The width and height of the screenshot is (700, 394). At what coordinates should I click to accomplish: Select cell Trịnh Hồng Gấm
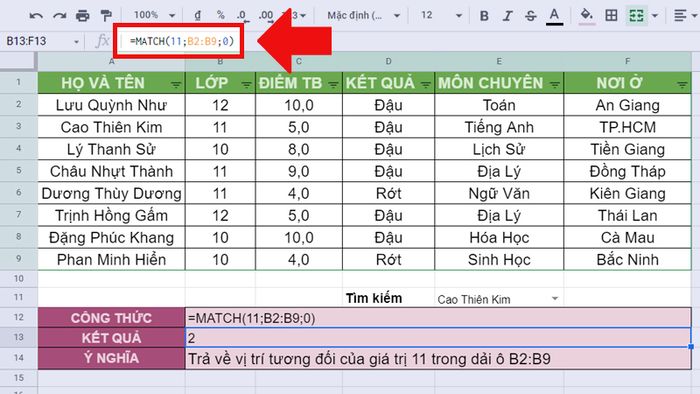click(111, 215)
